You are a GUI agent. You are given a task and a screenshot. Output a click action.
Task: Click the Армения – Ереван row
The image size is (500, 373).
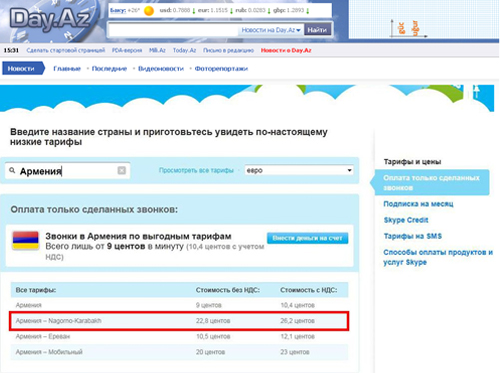pos(179,336)
